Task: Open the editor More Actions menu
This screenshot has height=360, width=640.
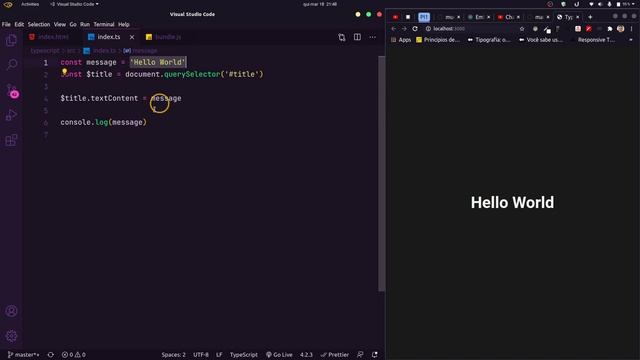Action: 373,37
